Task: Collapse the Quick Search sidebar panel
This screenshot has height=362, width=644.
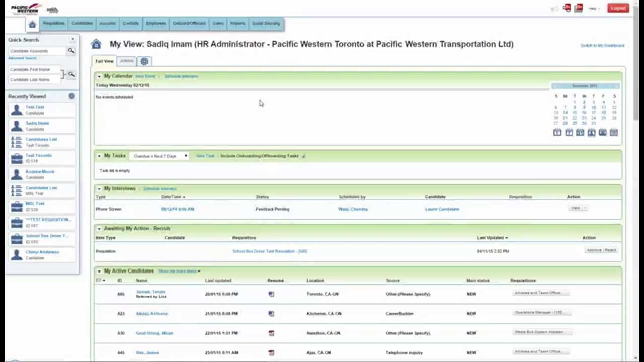Action: (x=73, y=39)
